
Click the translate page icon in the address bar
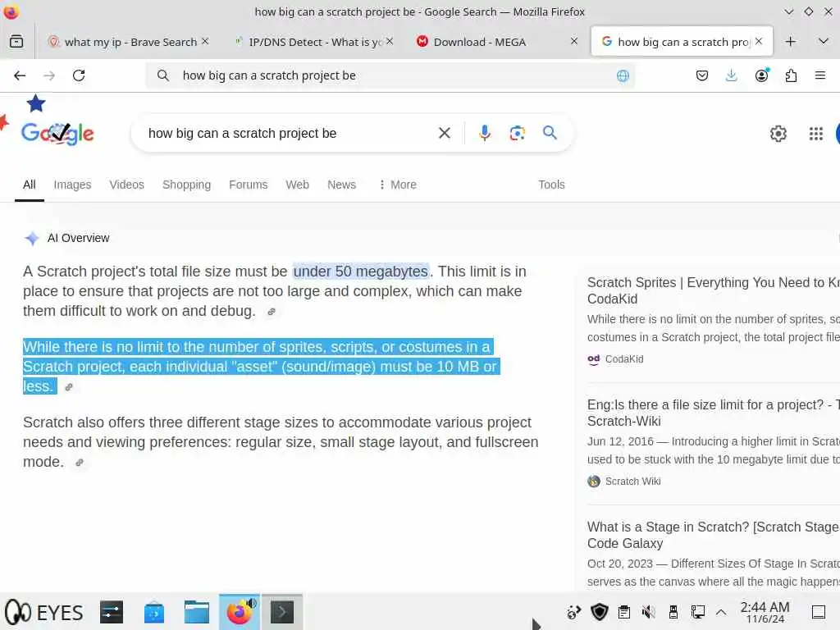pyautogui.click(x=623, y=75)
